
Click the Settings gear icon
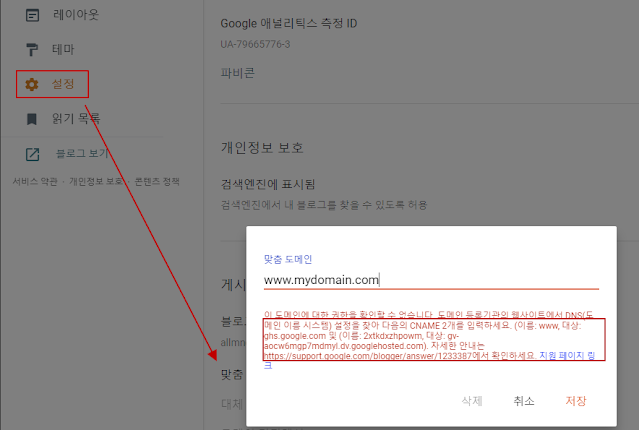click(x=32, y=84)
